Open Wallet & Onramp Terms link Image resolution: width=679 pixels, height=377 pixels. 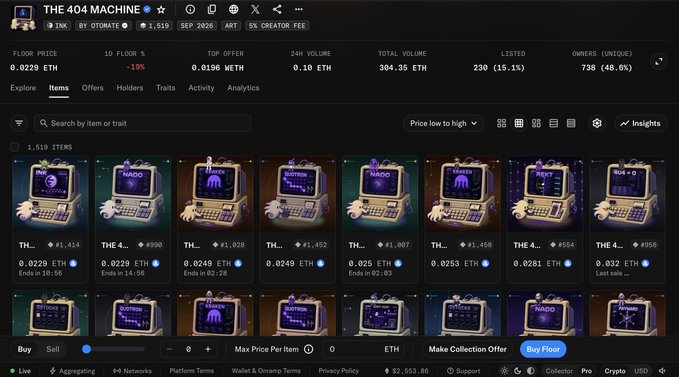click(x=266, y=371)
